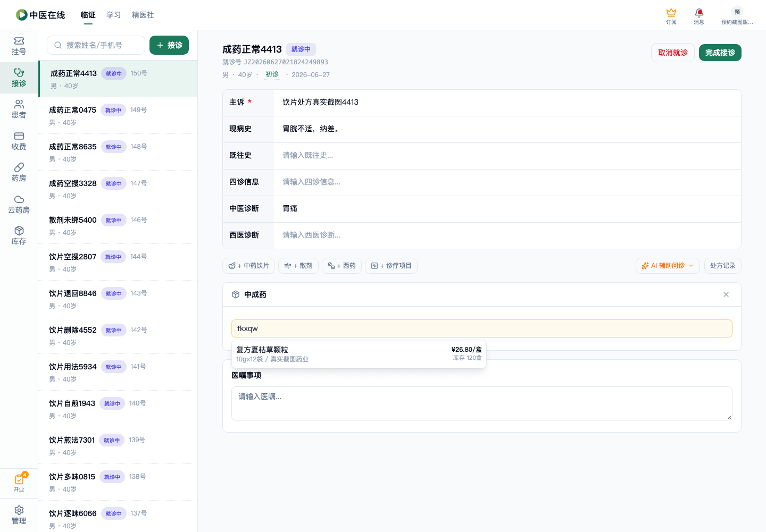Expand the AI 辅助问诊 dropdown

[668, 266]
